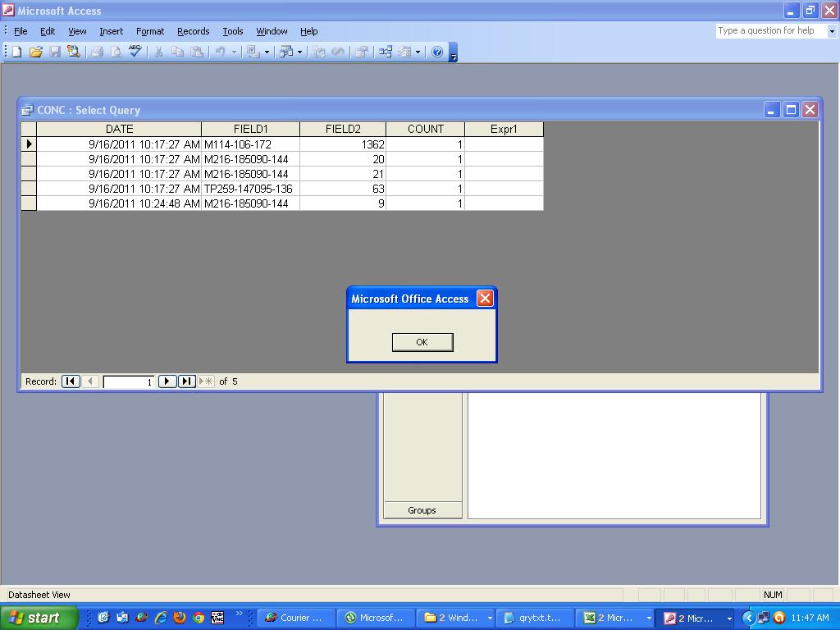Click the Print Preview icon in toolbar
The height and width of the screenshot is (630, 840).
click(x=116, y=52)
